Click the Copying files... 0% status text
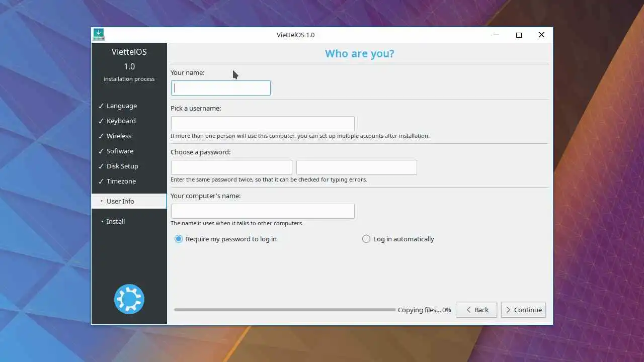The width and height of the screenshot is (644, 362). [425, 310]
